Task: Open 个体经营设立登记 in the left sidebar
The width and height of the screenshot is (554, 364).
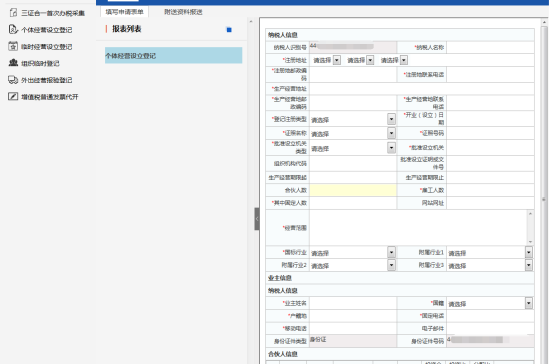Action: pyautogui.click(x=47, y=30)
